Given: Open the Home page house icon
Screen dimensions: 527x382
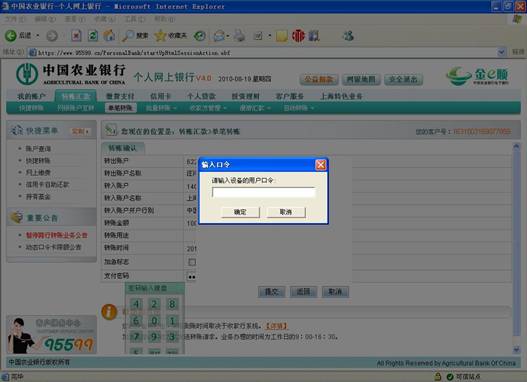Looking at the screenshot, I should tap(109, 35).
